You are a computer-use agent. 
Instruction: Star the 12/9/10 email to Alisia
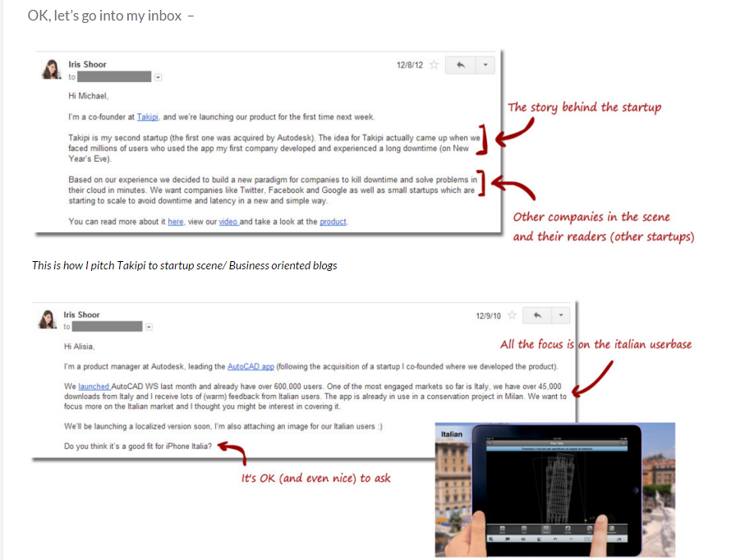coord(512,315)
